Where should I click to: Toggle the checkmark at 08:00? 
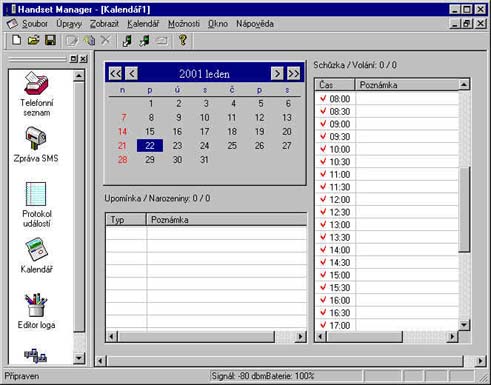coord(323,99)
